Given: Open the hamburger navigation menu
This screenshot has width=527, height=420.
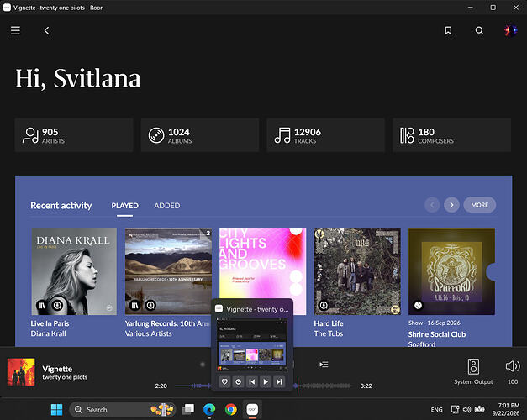Looking at the screenshot, I should (x=15, y=30).
